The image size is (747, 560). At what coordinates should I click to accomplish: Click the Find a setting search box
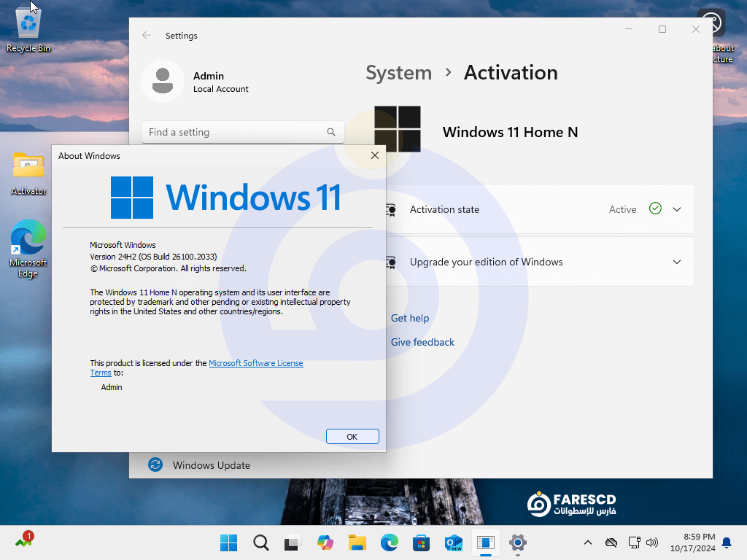coord(242,132)
